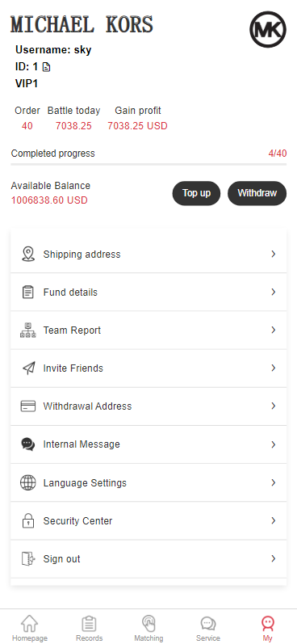Click the Language Settings globe icon
The height and width of the screenshot is (644, 297).
[28, 482]
